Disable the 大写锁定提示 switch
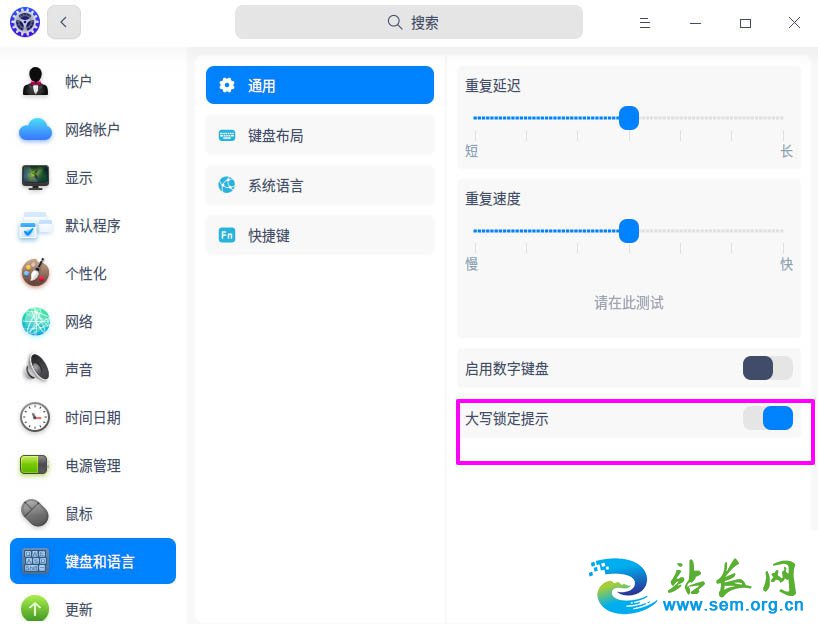This screenshot has width=818, height=624. [767, 418]
